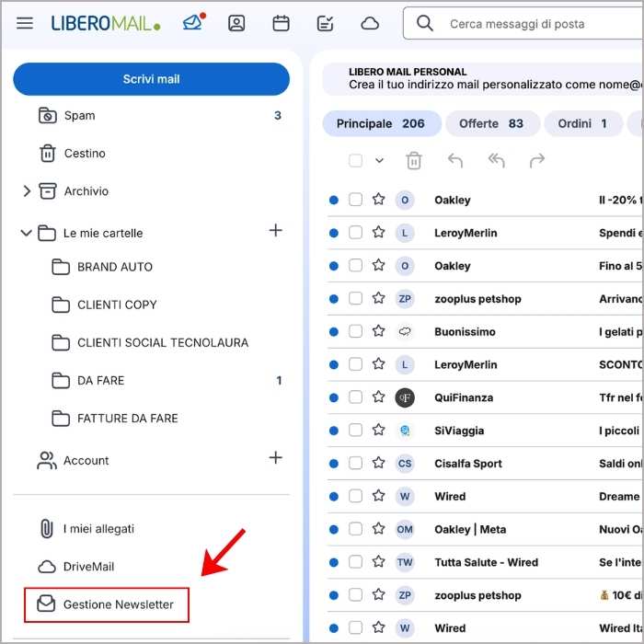Select the first Oakley email checkbox
Screen dimensions: 644x644
tap(355, 200)
